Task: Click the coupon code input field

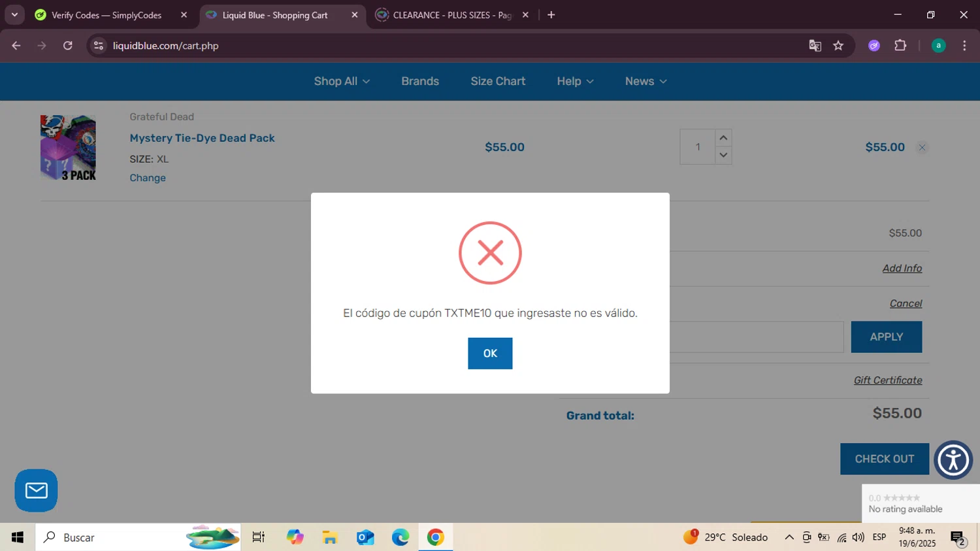Action: pos(757,337)
